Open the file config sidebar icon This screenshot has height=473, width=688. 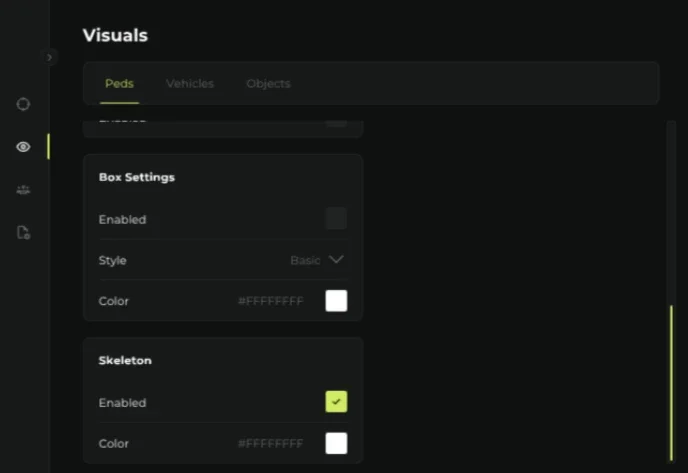pyautogui.click(x=23, y=232)
